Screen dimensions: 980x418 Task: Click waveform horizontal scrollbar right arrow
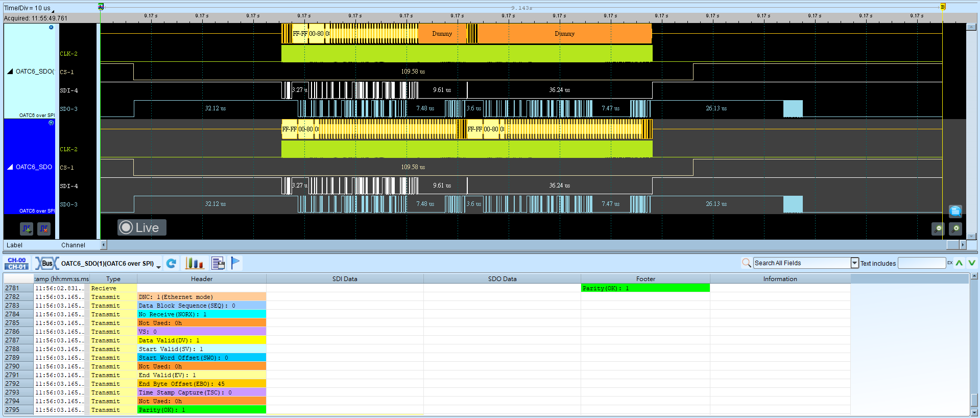[x=963, y=245]
